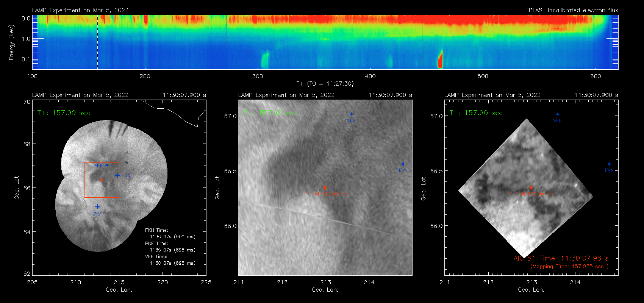Click the 'FKN Time:' label

156,230
